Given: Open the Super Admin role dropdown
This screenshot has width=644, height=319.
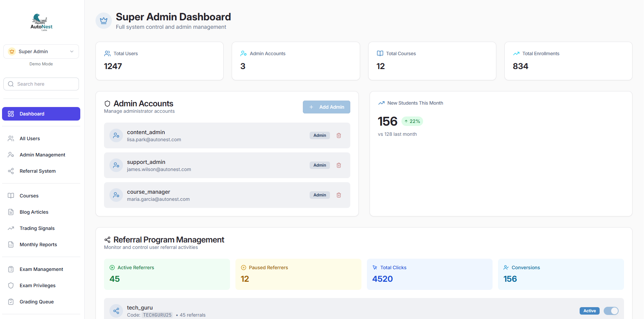Looking at the screenshot, I should [41, 51].
